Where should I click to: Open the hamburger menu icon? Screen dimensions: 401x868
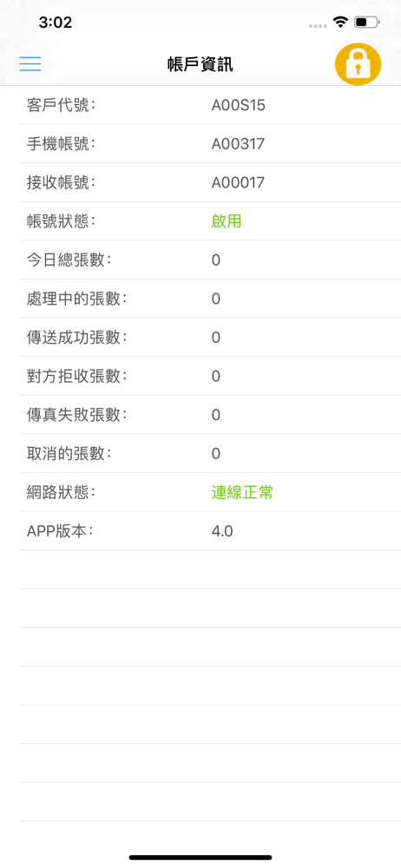click(30, 63)
